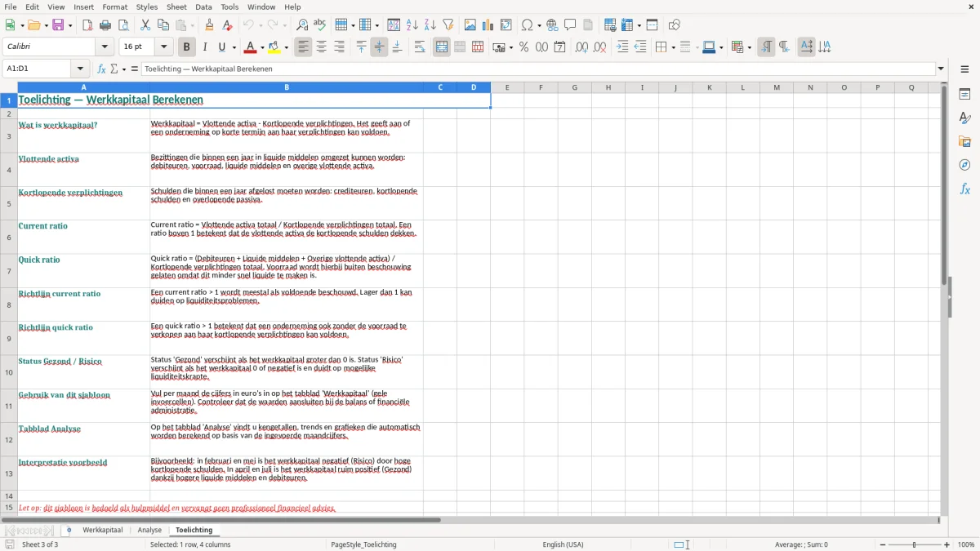
Task: Open a file with the folder icon
Action: coord(33,25)
